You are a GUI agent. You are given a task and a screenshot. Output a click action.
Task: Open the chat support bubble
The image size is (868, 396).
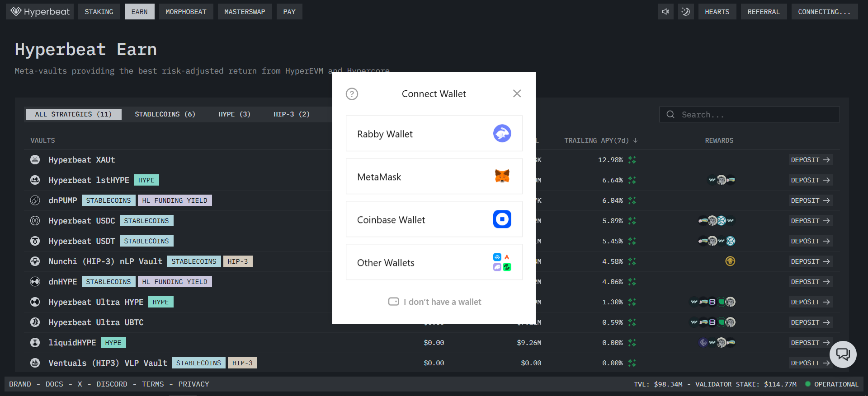(843, 354)
